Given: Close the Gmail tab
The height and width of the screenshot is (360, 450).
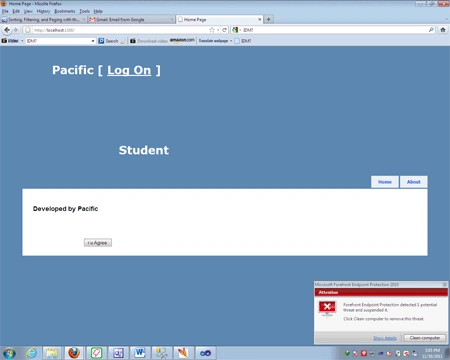Looking at the screenshot, I should [x=172, y=20].
